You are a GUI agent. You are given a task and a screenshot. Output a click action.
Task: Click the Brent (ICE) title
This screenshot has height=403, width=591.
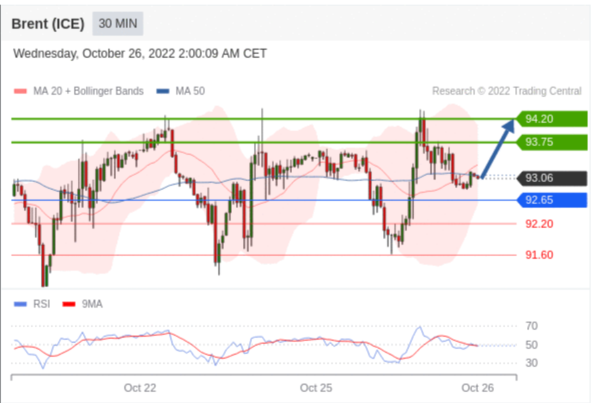click(48, 24)
